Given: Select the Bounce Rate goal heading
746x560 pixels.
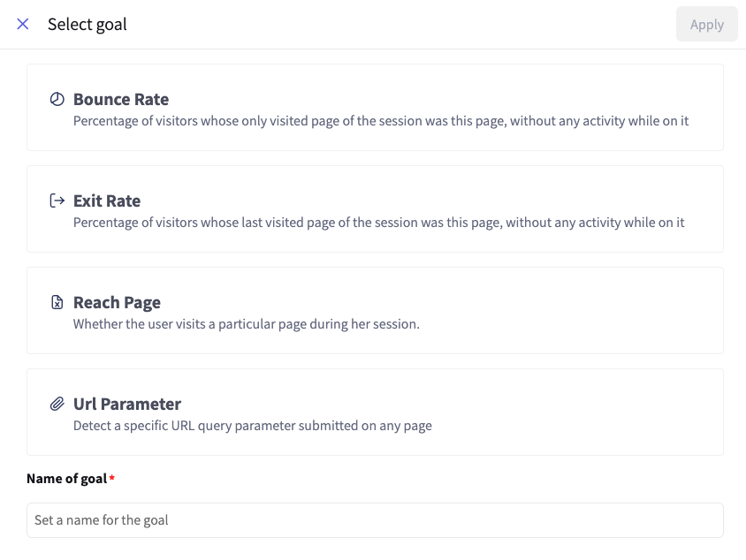Looking at the screenshot, I should tap(121, 100).
